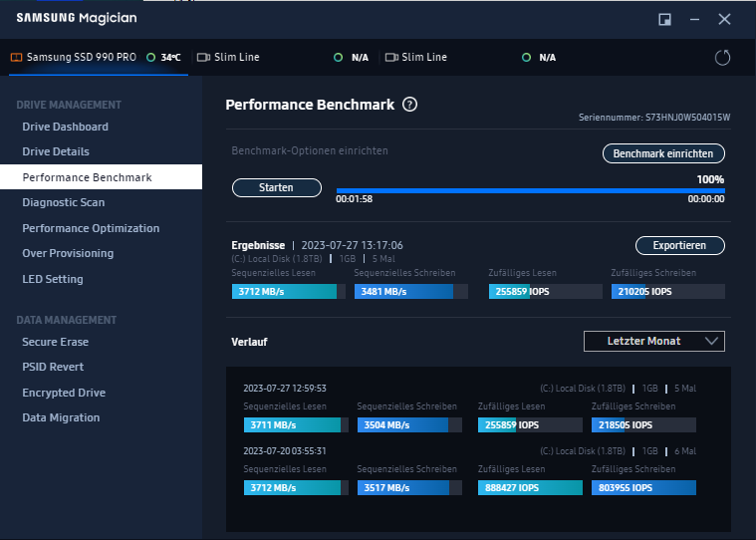Select the second Slim Line drive tab
The width and height of the screenshot is (756, 540).
[471, 58]
